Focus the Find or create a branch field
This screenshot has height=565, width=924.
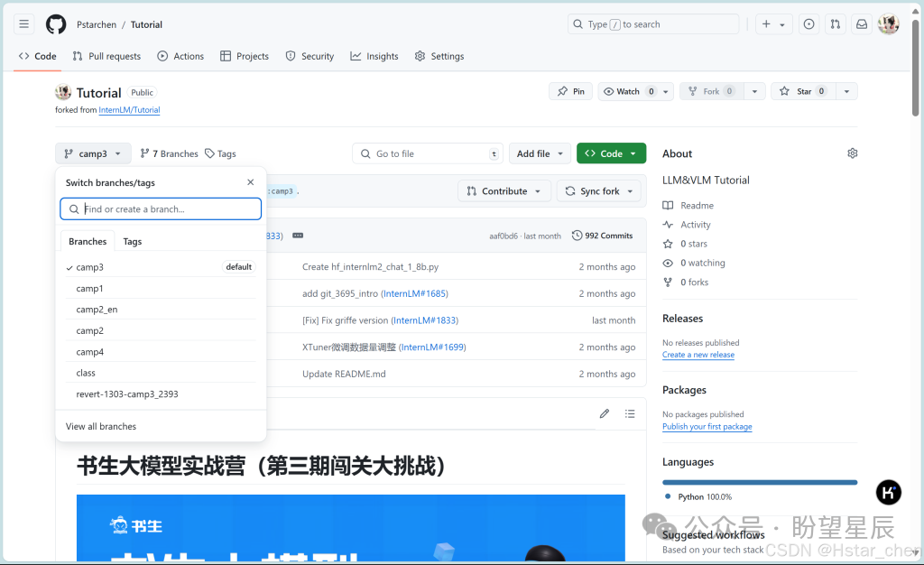(x=161, y=208)
